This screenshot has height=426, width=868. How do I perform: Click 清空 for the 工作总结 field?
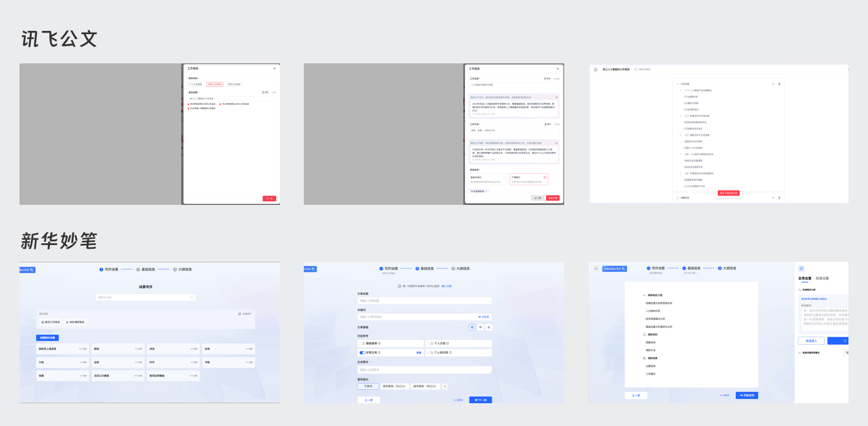[x=547, y=79]
